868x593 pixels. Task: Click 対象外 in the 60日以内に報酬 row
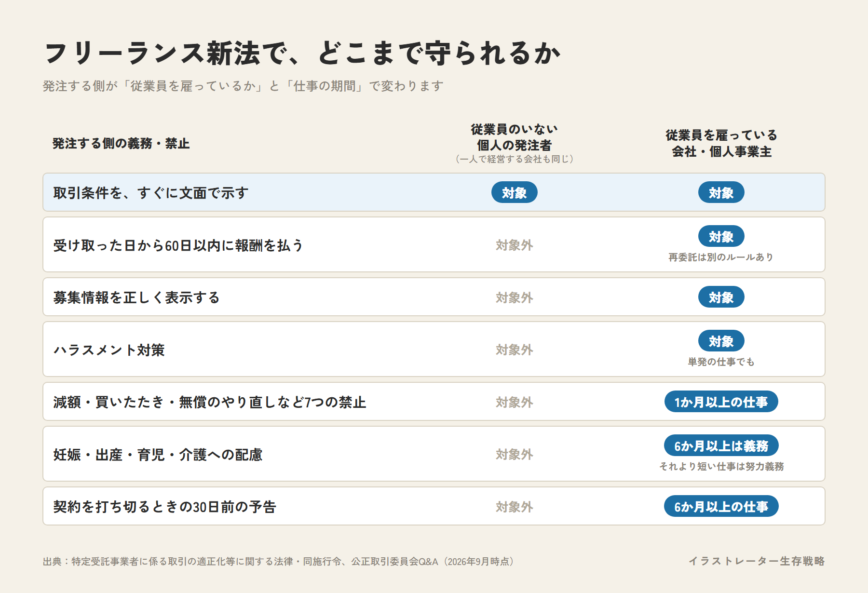tap(514, 245)
